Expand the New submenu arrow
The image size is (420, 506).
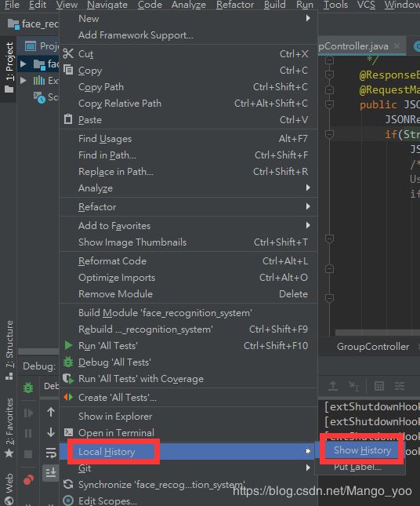pos(308,18)
